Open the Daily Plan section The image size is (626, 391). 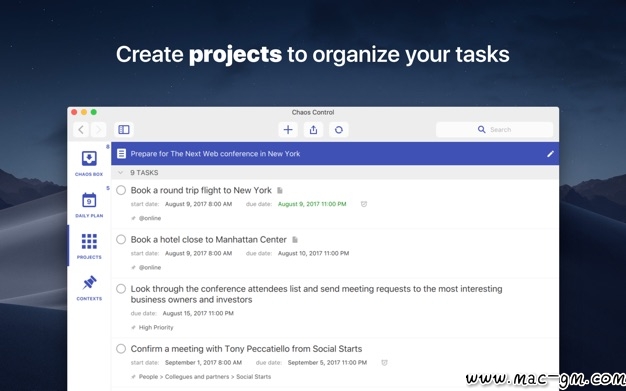coord(89,205)
